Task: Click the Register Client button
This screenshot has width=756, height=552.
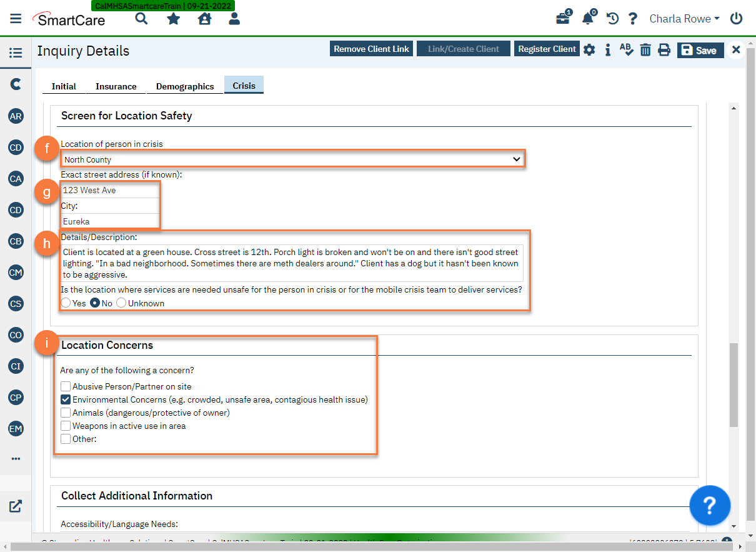Action: click(547, 48)
